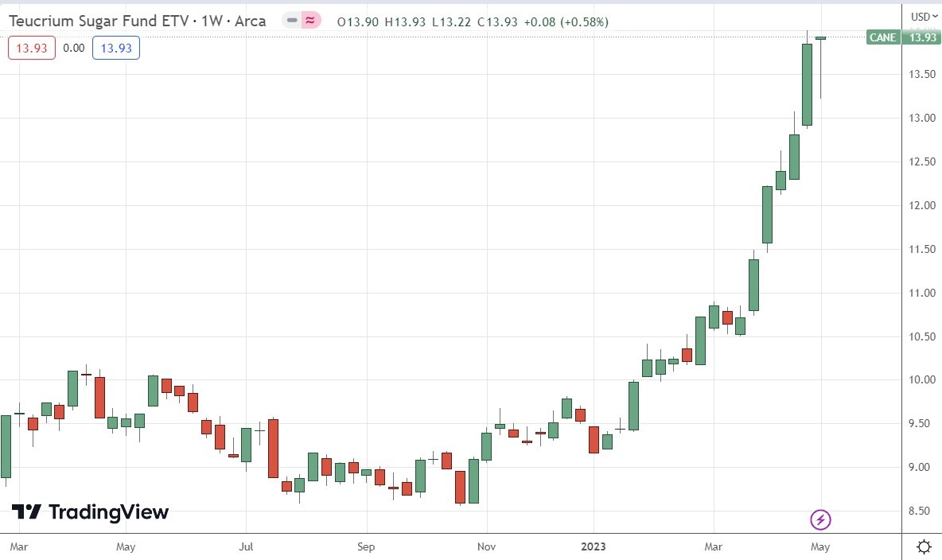
Task: Click the green CANE symbol label
Action: tap(883, 37)
